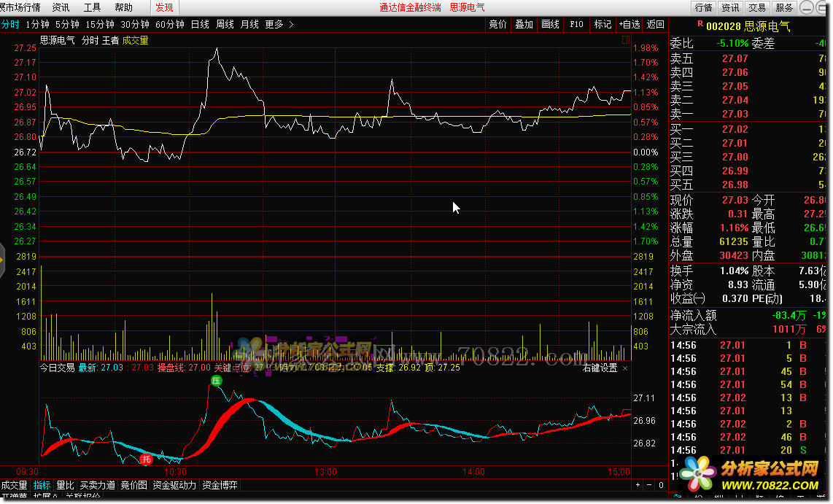Click the green 压 pressure marker on indicator chart

(x=216, y=381)
